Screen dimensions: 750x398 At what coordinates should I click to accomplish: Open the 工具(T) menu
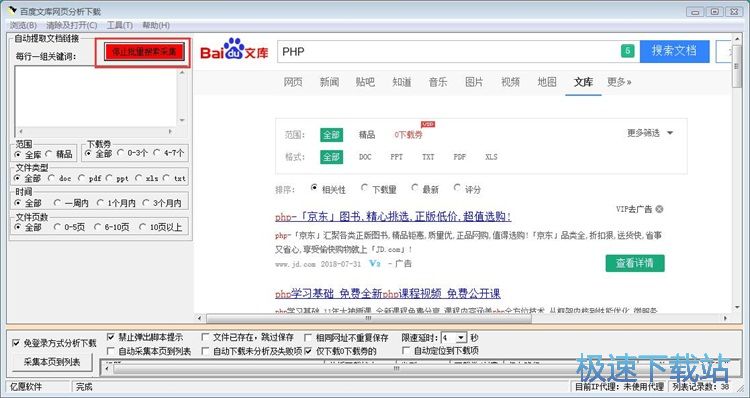120,25
